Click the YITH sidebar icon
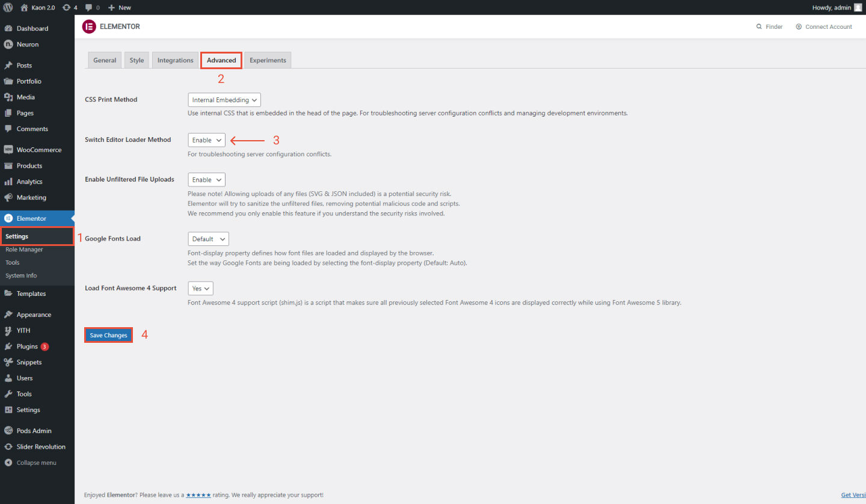 pos(8,330)
